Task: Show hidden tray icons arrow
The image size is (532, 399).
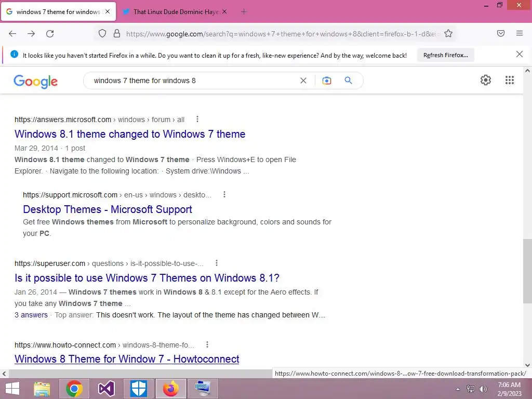Action: [x=458, y=389]
